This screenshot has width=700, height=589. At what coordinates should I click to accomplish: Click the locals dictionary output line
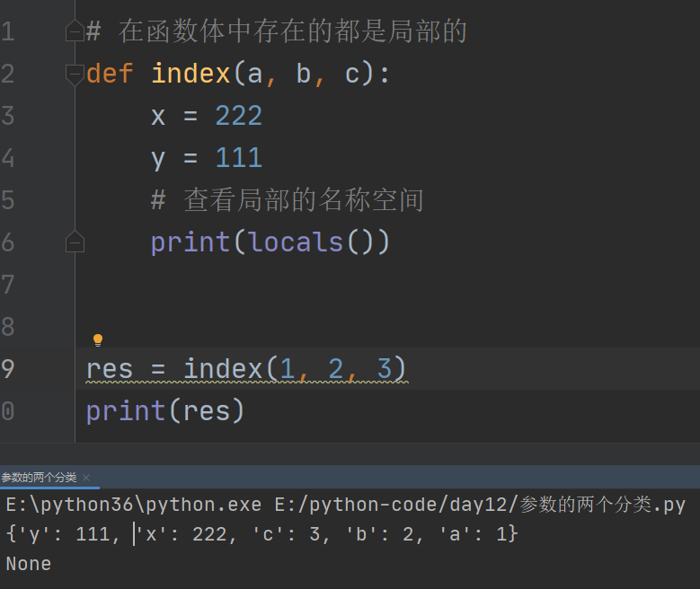[261, 534]
